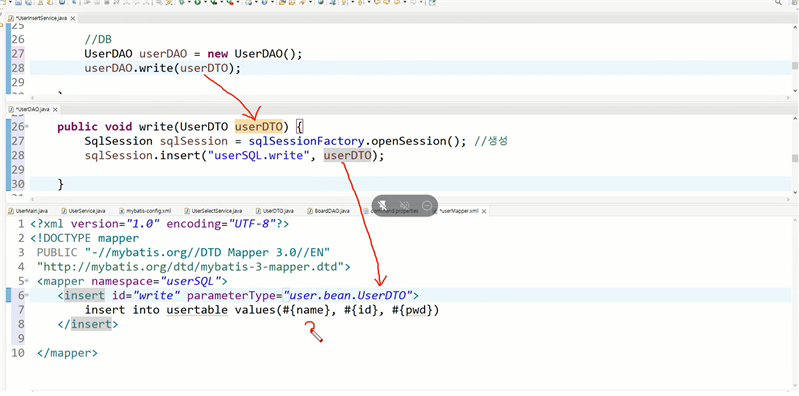
Task: Close the UserDAO.java tab
Action: [x=55, y=110]
